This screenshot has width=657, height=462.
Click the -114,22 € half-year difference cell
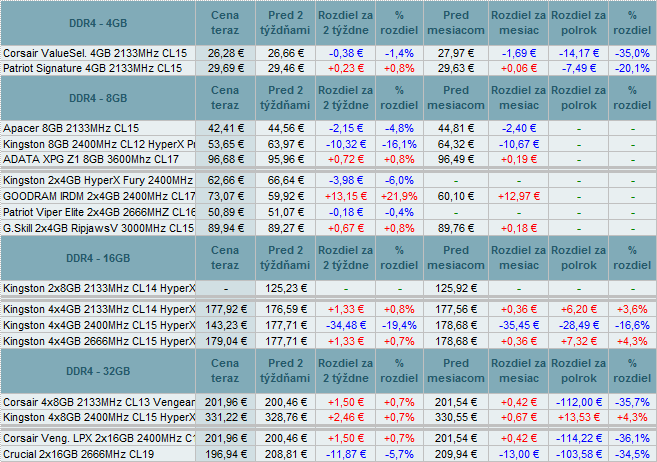point(579,439)
